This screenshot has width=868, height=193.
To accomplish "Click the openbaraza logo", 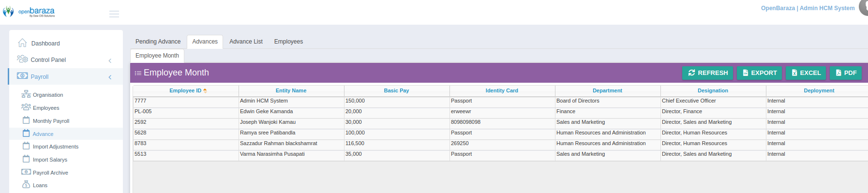I will [x=29, y=12].
